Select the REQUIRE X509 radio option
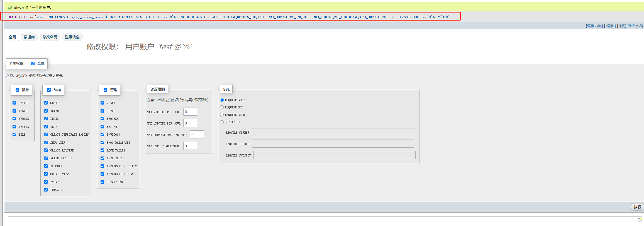This screenshot has height=226, width=644. [x=222, y=115]
